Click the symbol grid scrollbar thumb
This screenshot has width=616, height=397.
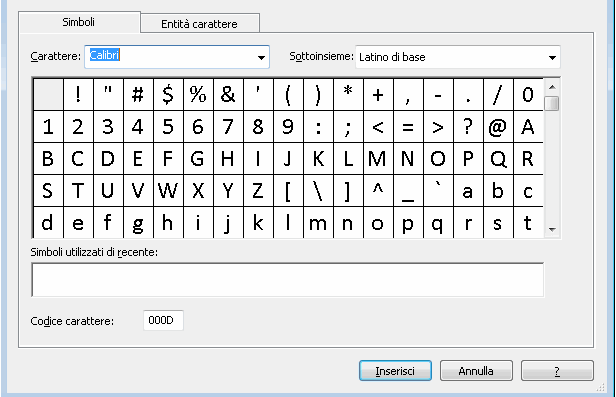tap(552, 104)
